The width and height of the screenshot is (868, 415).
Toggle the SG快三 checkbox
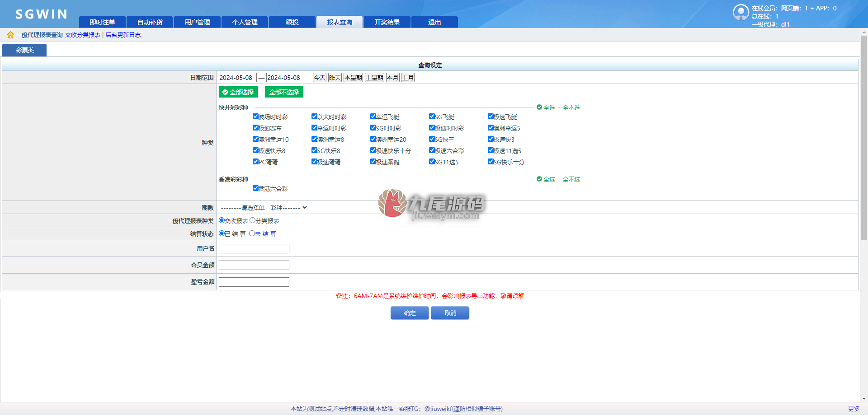pos(432,139)
